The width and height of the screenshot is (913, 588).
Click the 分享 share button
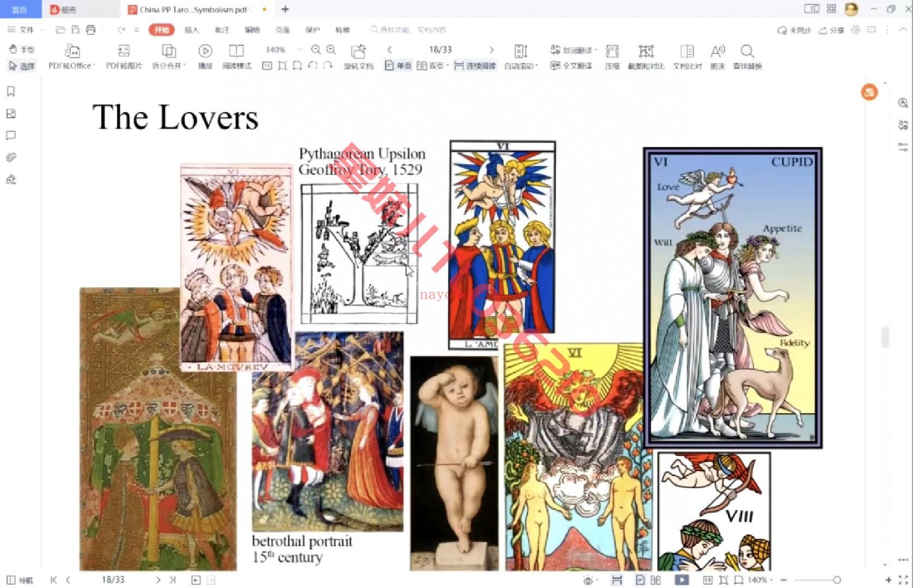(x=831, y=30)
